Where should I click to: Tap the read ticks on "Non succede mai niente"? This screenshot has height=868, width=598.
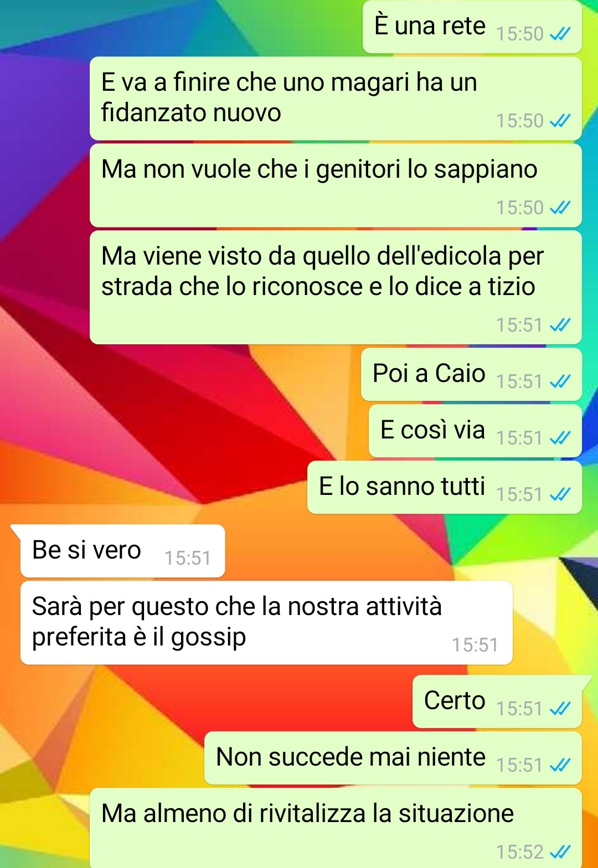(560, 765)
